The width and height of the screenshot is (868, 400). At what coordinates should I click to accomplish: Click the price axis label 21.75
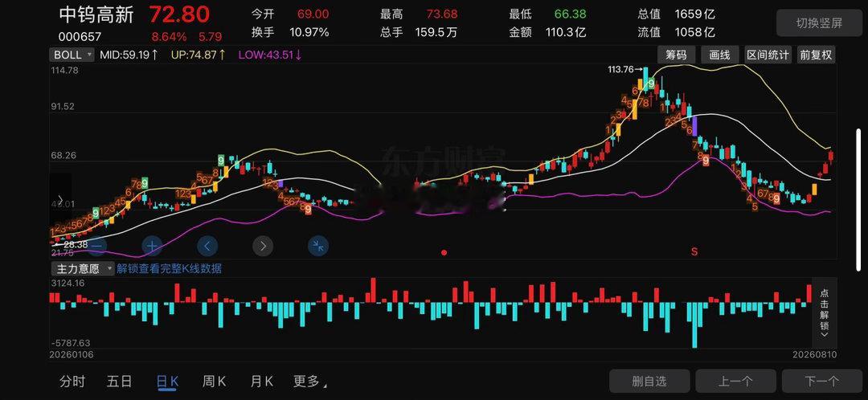pos(63,253)
